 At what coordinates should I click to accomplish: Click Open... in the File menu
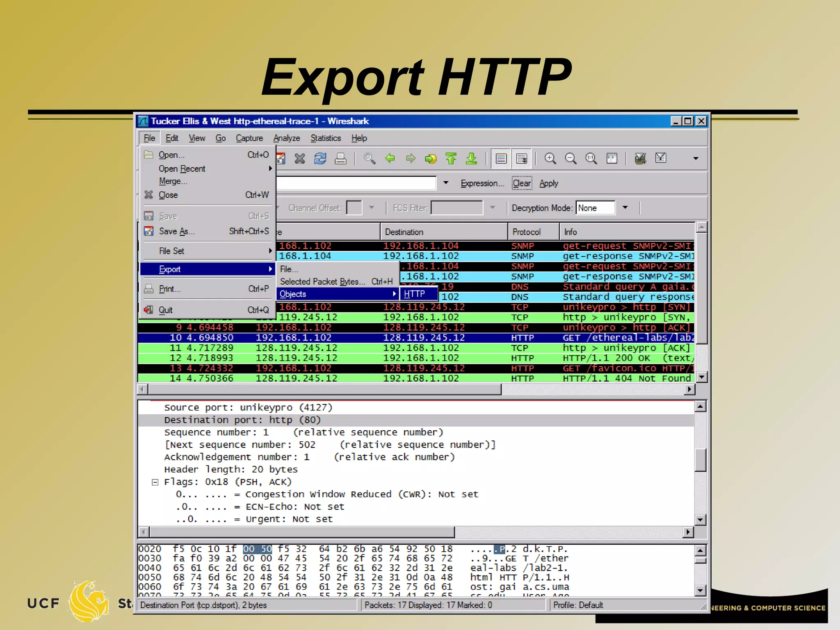207,155
